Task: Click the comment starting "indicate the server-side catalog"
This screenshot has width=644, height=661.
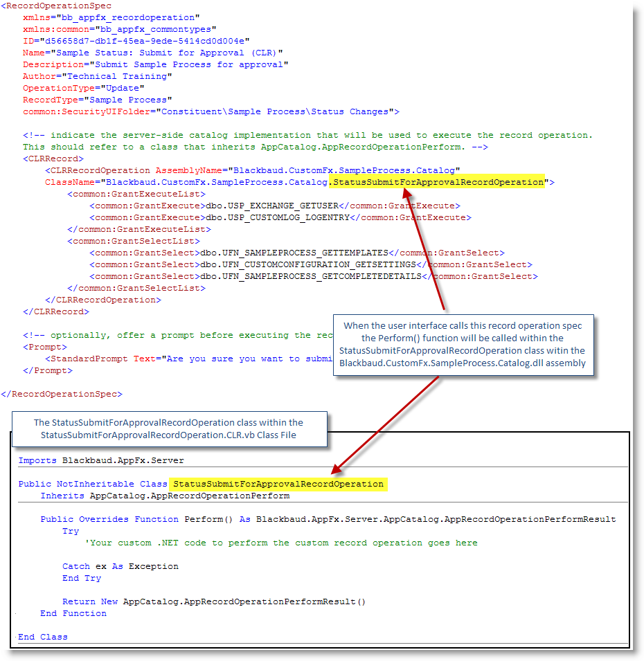Action: click(308, 136)
